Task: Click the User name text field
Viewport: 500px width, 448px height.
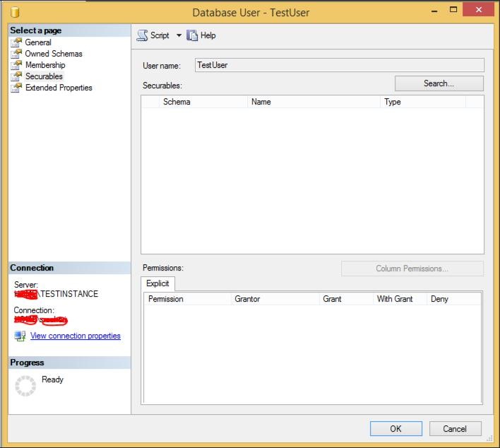Action: point(340,65)
